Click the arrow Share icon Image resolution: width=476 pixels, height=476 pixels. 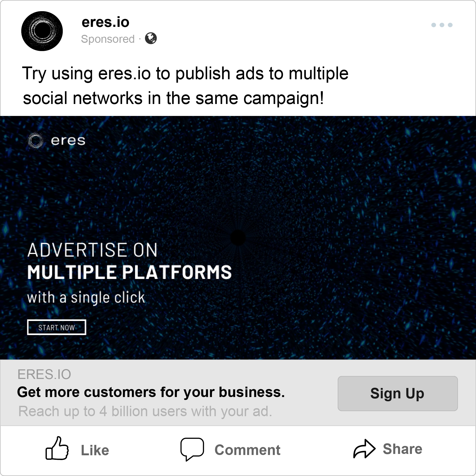(364, 449)
